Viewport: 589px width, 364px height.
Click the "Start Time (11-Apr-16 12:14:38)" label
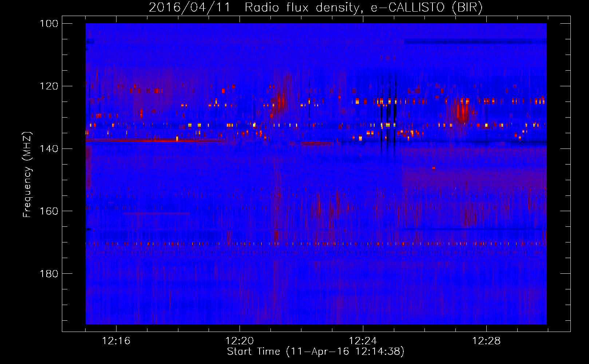click(316, 352)
